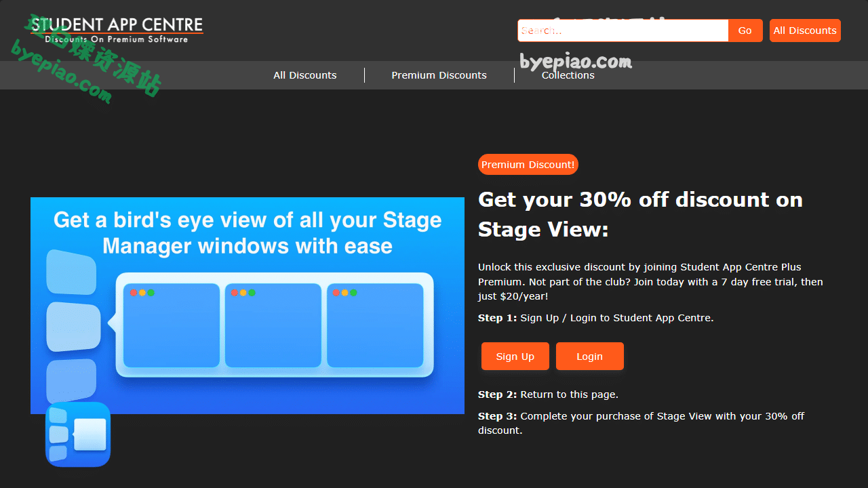Focus the search input field
The image size is (868, 488).
point(623,30)
